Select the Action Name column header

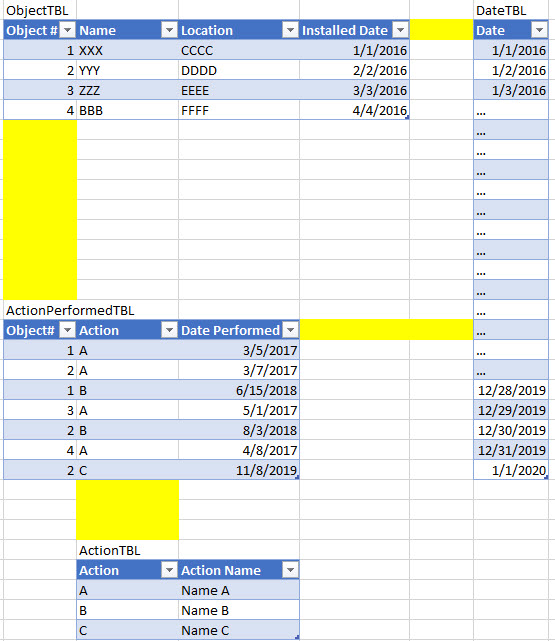click(239, 569)
